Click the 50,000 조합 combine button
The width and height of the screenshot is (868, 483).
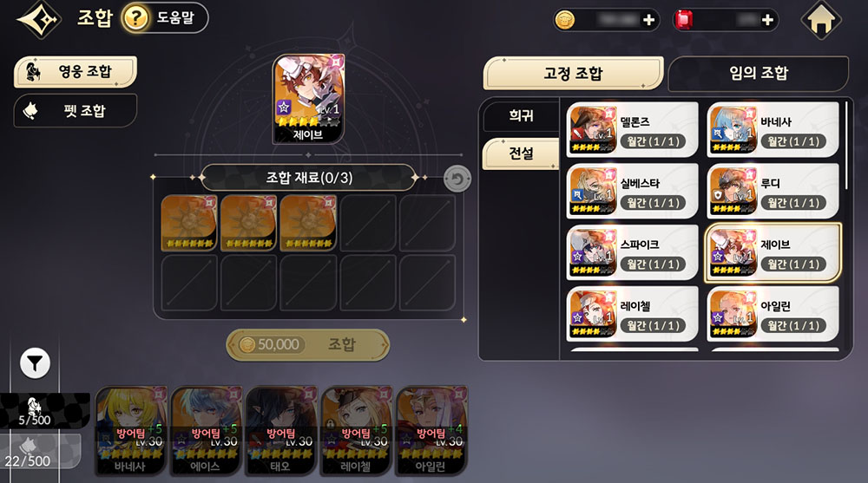[x=308, y=344]
